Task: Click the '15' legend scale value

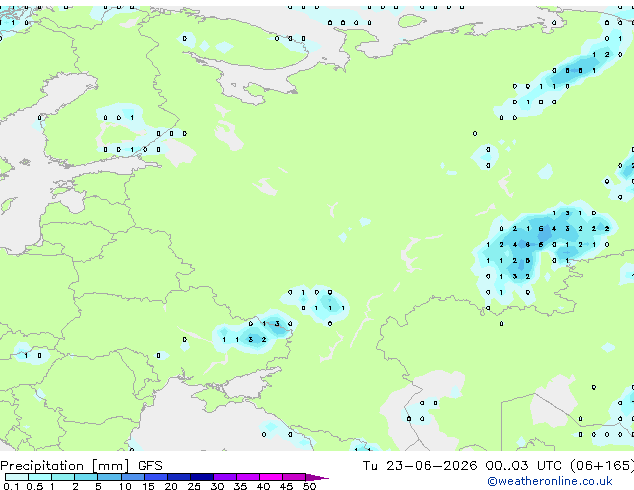Action: pos(148,486)
